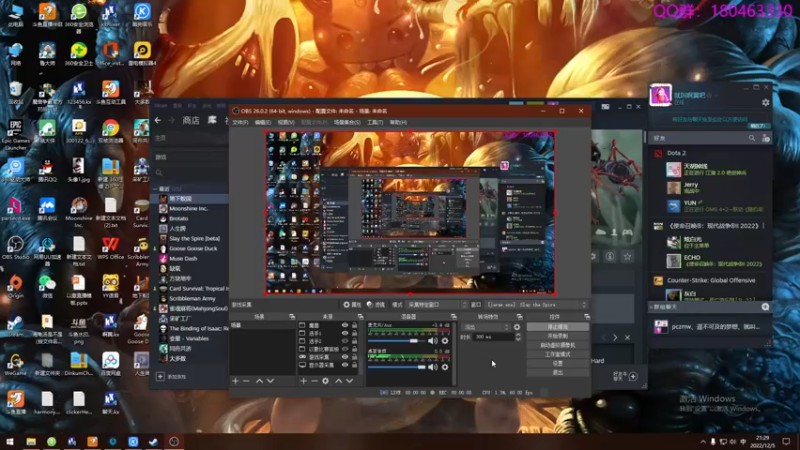Collapse the 群组聊天 group chat section
800x450 pixels.
coord(651,307)
